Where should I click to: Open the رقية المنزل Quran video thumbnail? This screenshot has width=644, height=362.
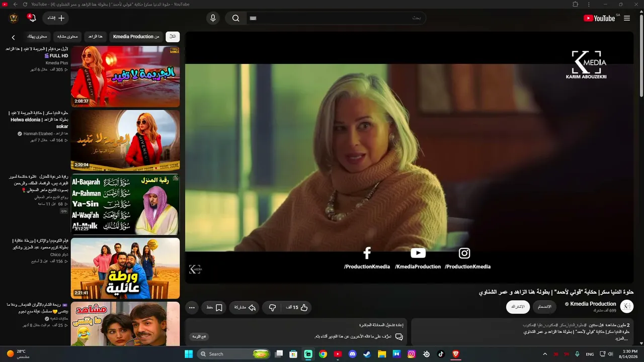pyautogui.click(x=125, y=204)
